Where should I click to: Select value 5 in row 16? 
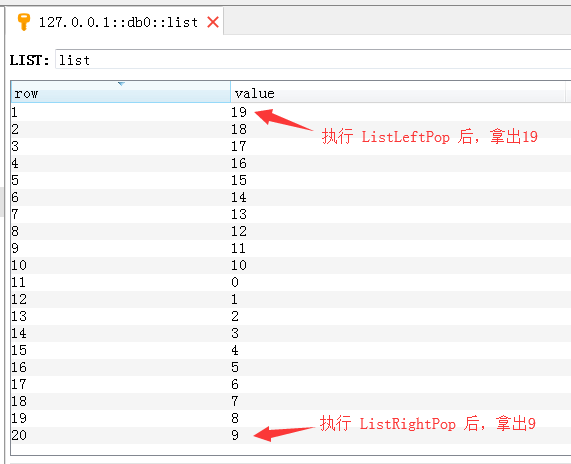pyautogui.click(x=235, y=367)
